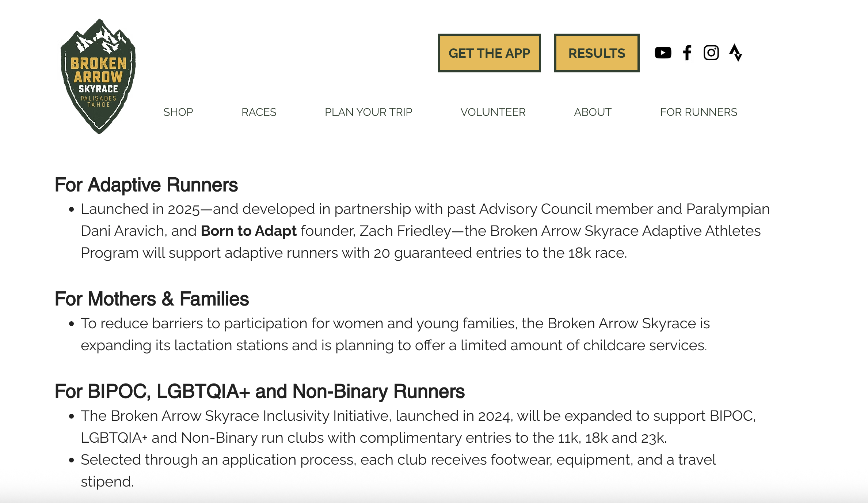Click the Broken Arrow Skyrace logo
Screen dimensions: 868x503
(98, 76)
